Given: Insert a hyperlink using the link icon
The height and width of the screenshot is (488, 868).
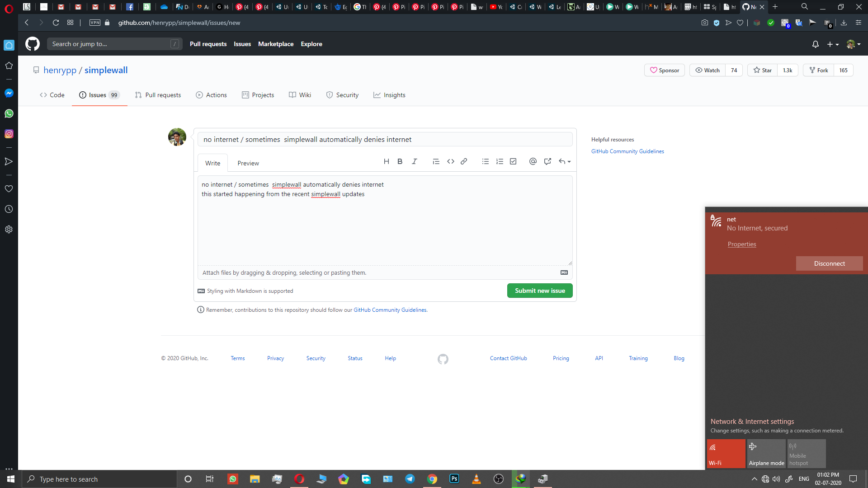Looking at the screenshot, I should click(x=464, y=161).
